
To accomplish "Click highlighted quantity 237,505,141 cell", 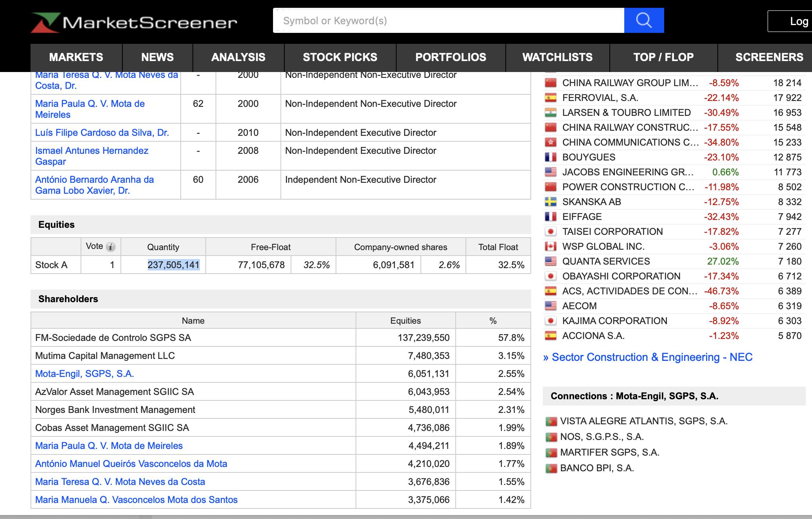I will 173,265.
